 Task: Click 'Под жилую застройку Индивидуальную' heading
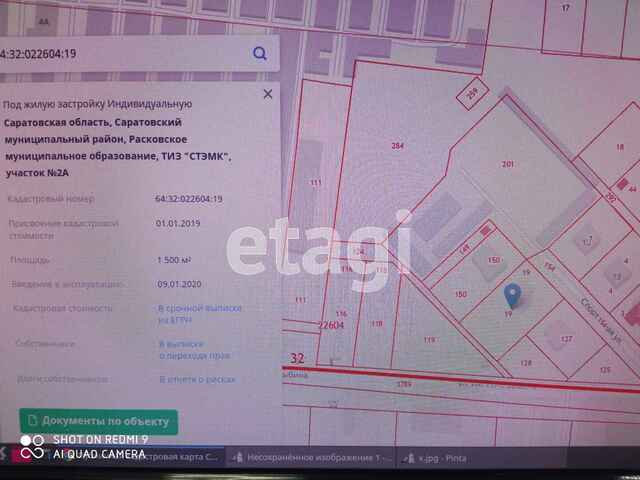pyautogui.click(x=97, y=104)
